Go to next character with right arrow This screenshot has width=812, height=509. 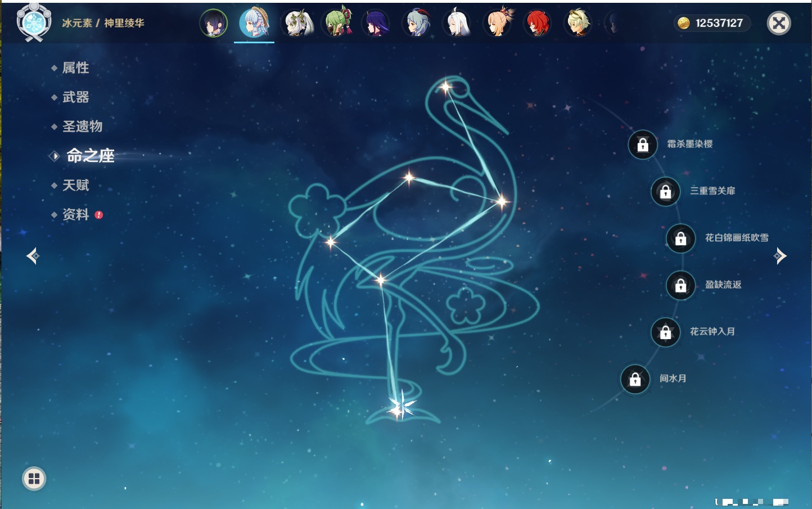point(780,256)
